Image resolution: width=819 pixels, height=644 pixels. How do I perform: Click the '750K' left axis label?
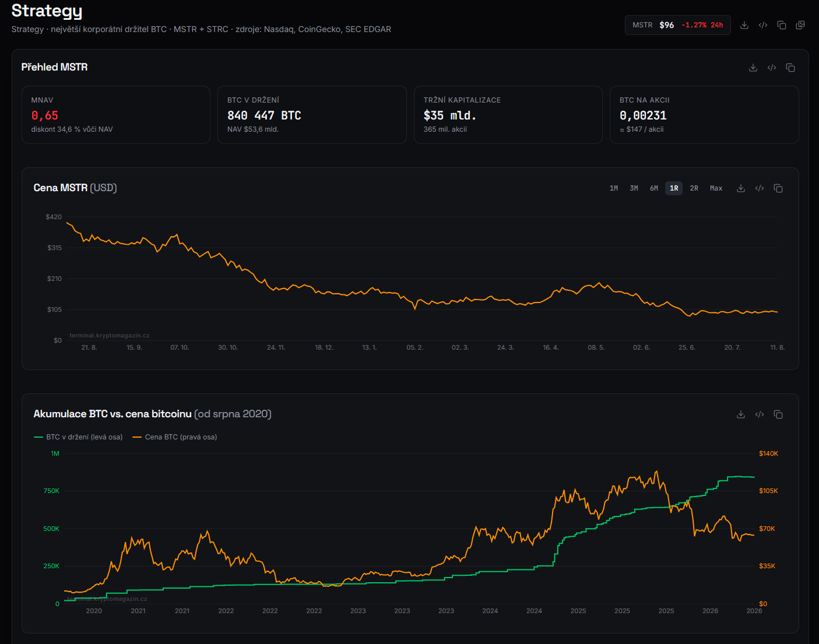click(x=51, y=491)
